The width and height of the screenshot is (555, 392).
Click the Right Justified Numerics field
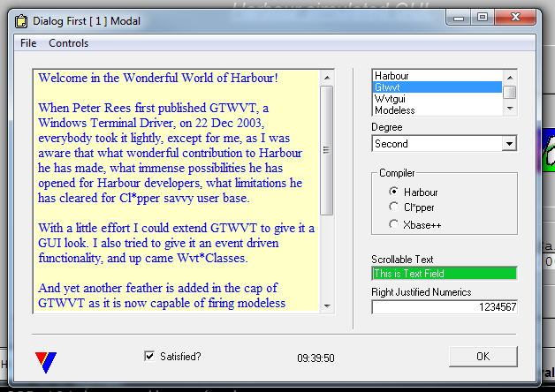445,306
